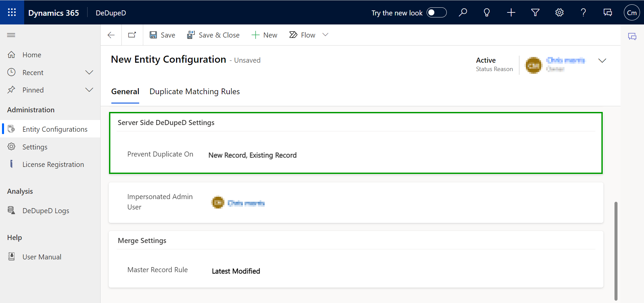Screen dimensions: 644x303
Task: Click the Master Record Rule value Latest Modified
Action: click(236, 271)
